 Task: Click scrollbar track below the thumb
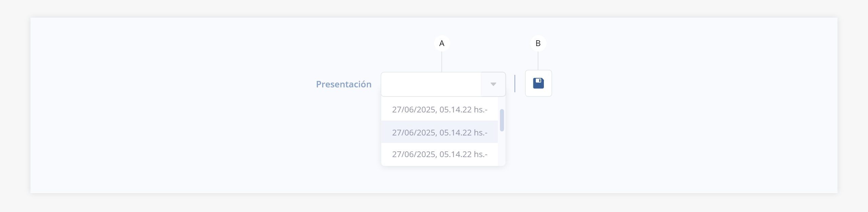click(502, 149)
